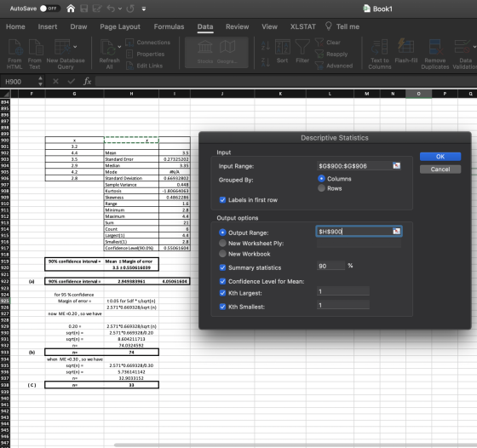Toggle the Kth Smallest checkbox
The width and height of the screenshot is (477, 448).
coord(222,307)
